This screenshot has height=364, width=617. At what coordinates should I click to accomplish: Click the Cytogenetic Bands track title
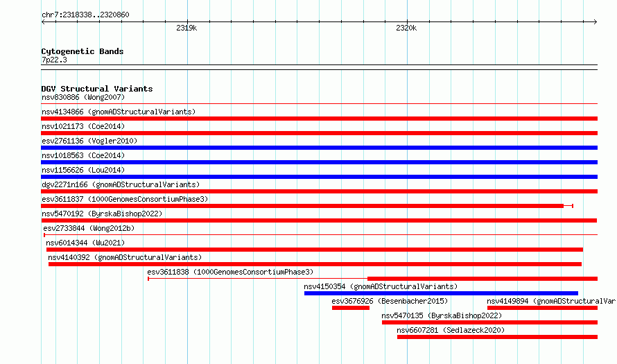82,51
